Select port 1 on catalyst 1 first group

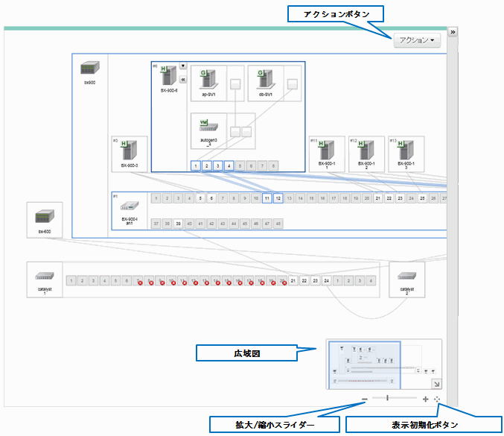(x=71, y=280)
